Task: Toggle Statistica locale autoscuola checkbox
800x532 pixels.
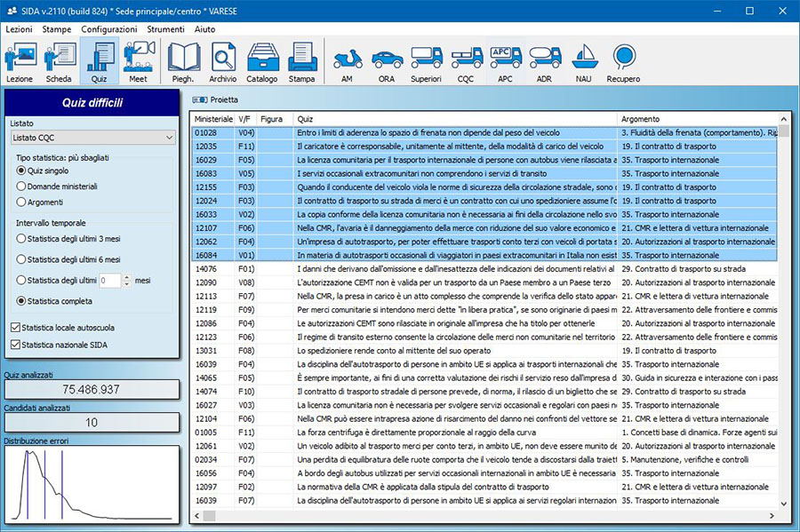Action: tap(14, 328)
